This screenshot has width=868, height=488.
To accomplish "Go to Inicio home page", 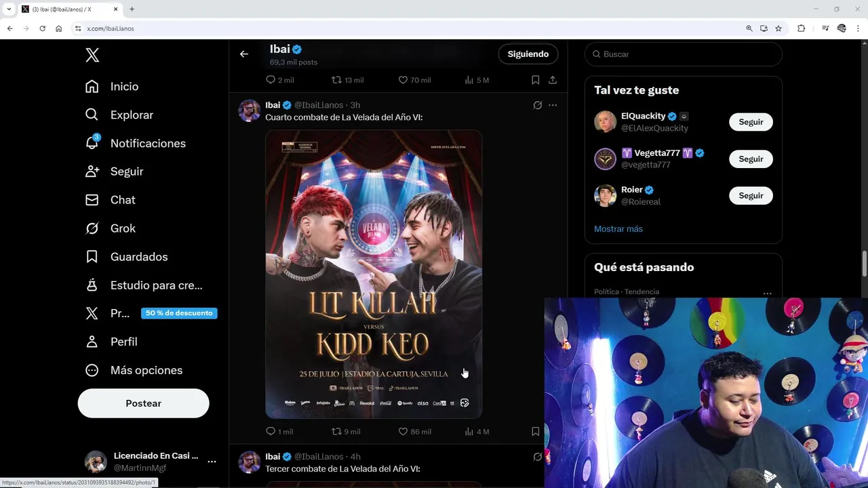I will 112,87.
